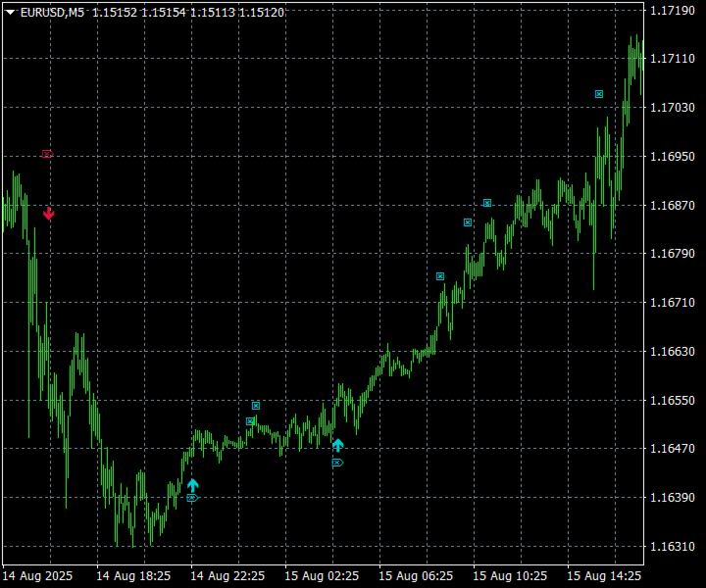Click the EURUSD,M5 symbol label
The width and height of the screenshot is (706, 588).
pos(52,13)
